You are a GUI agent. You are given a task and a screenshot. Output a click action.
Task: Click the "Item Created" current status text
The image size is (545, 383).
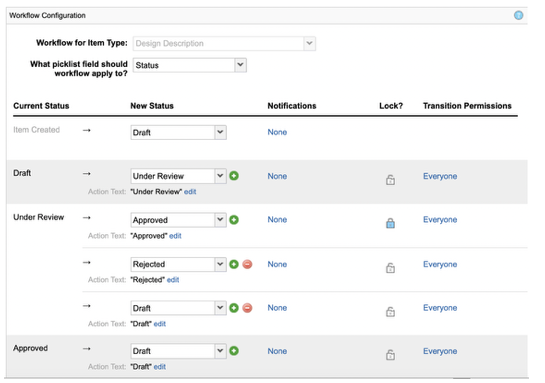point(36,130)
